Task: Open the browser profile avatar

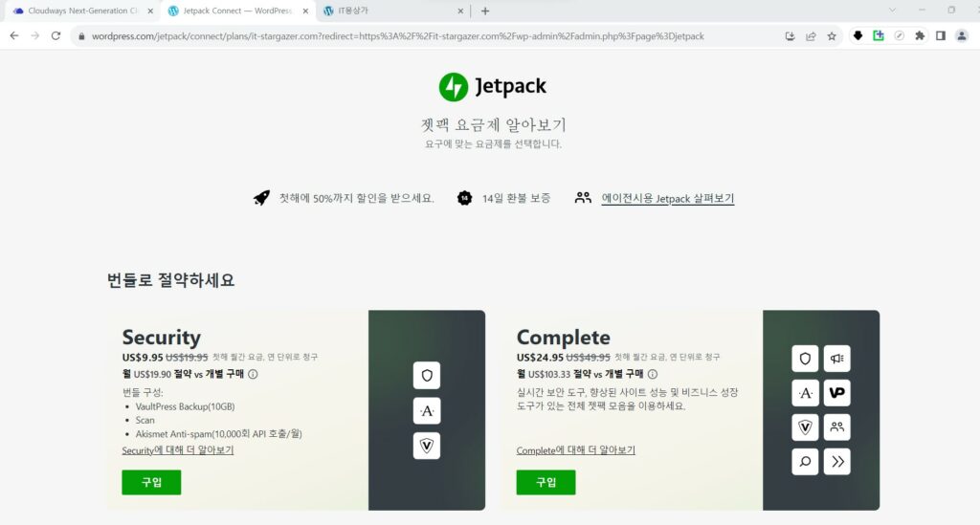Action: (961, 36)
